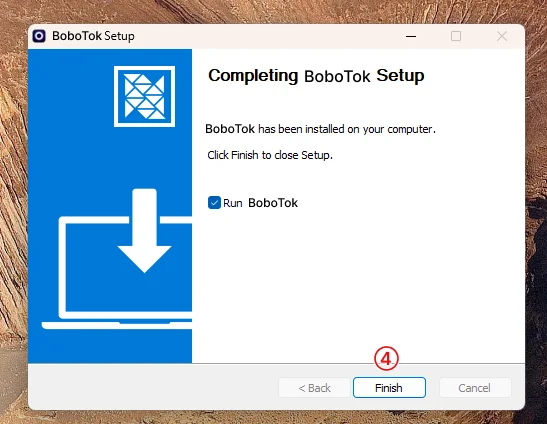Click 'BoboTok has been installed on your computer.' text
547x424 pixels.
pos(320,129)
